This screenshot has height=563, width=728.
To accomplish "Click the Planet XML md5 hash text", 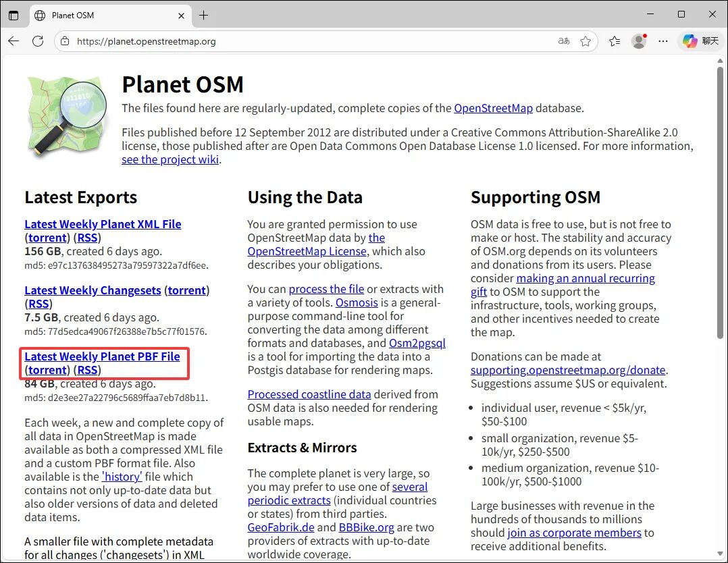I will pyautogui.click(x=116, y=266).
